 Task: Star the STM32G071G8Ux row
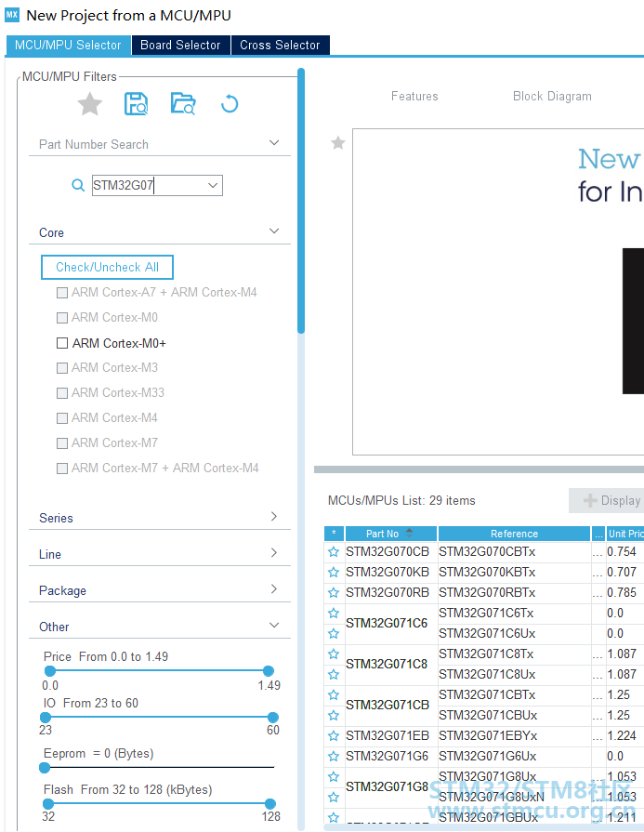pyautogui.click(x=333, y=777)
